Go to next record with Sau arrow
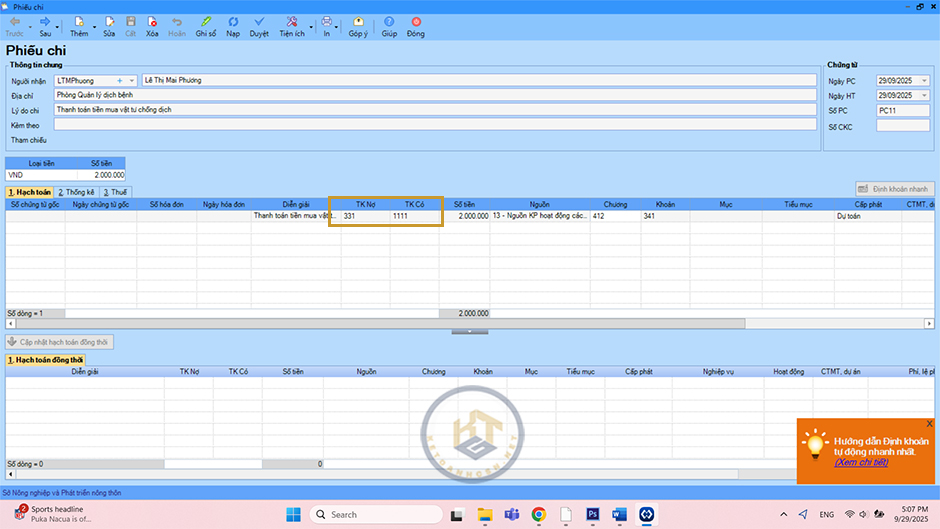Viewport: 940px width, 529px height. coord(45,22)
